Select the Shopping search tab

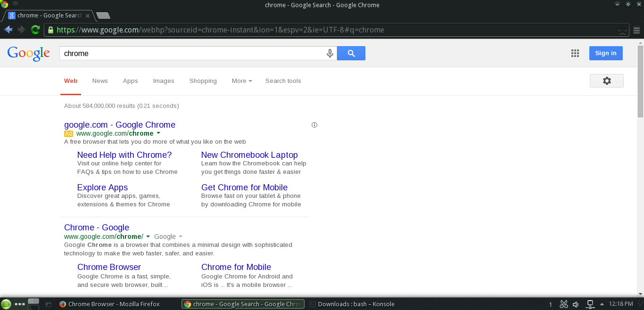(x=203, y=81)
